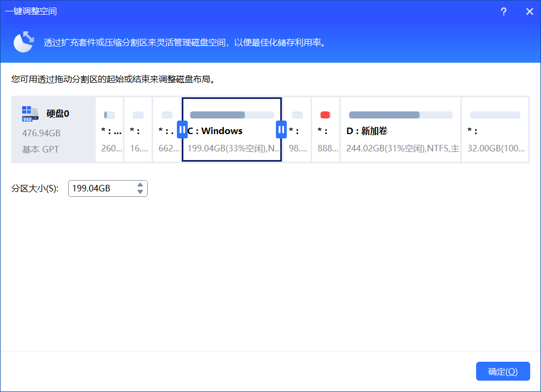The width and height of the screenshot is (541, 392).
Task: Click the 分区大小 input field
Action: 108,189
